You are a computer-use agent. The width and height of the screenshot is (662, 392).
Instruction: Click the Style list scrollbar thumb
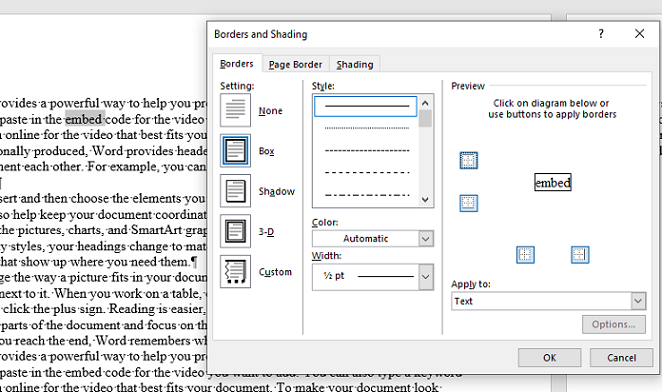[425, 119]
